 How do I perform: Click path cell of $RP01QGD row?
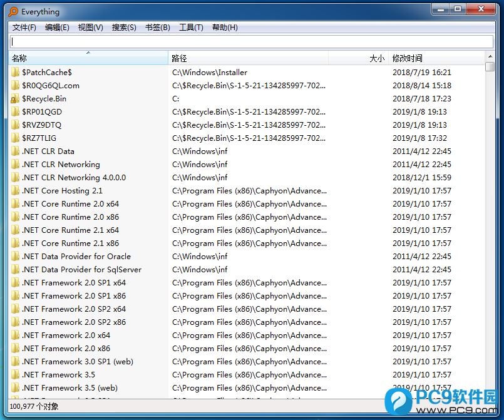[x=249, y=112]
